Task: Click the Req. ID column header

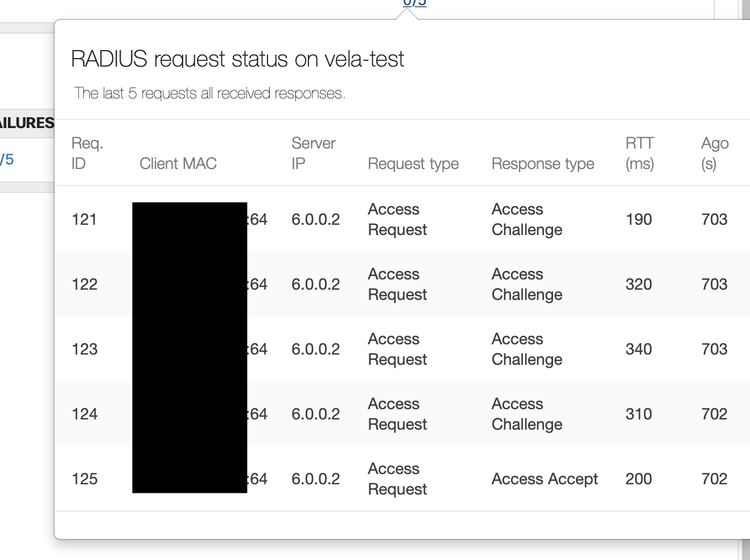Action: tap(87, 153)
